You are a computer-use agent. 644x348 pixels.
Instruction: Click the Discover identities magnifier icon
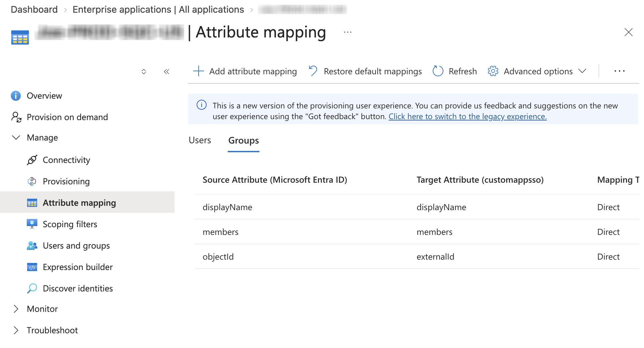click(32, 288)
